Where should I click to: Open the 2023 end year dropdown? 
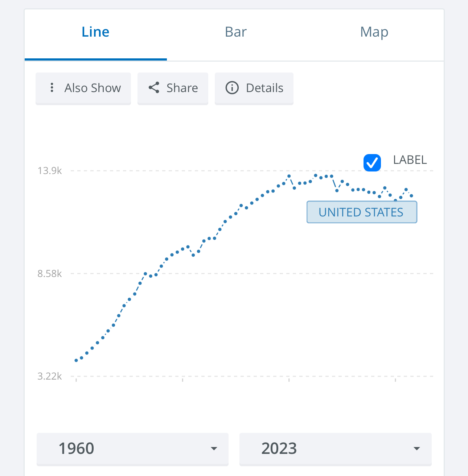(x=336, y=449)
